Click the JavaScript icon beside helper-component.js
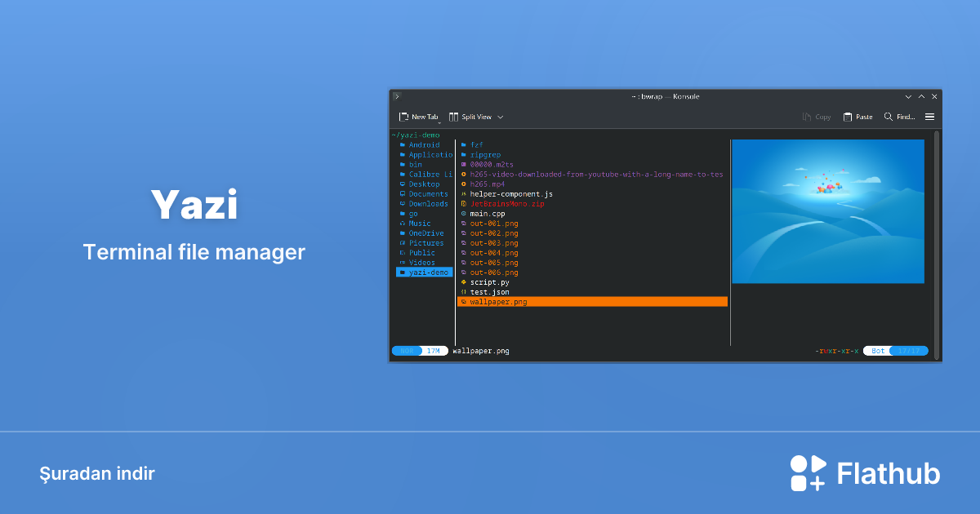Image resolution: width=980 pixels, height=514 pixels. 464,193
